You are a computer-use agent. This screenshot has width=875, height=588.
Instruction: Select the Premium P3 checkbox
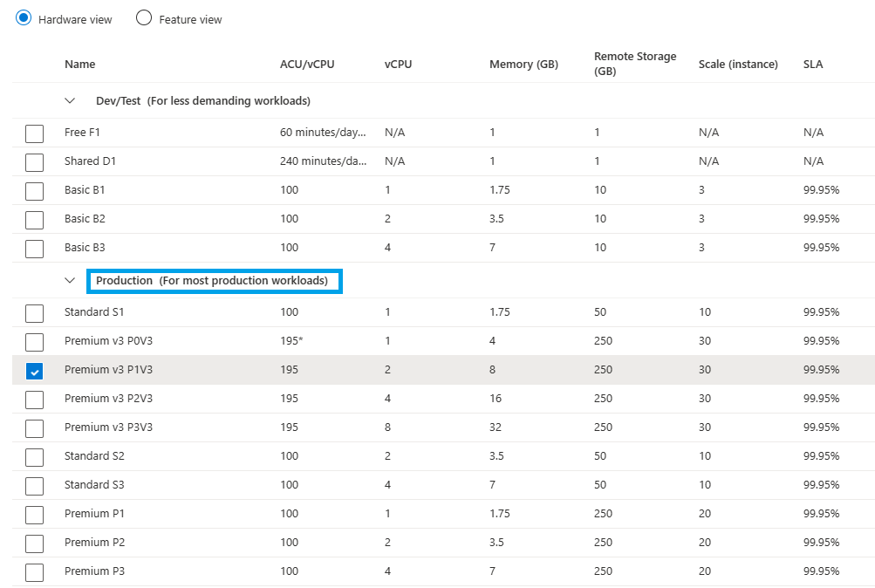(x=34, y=572)
